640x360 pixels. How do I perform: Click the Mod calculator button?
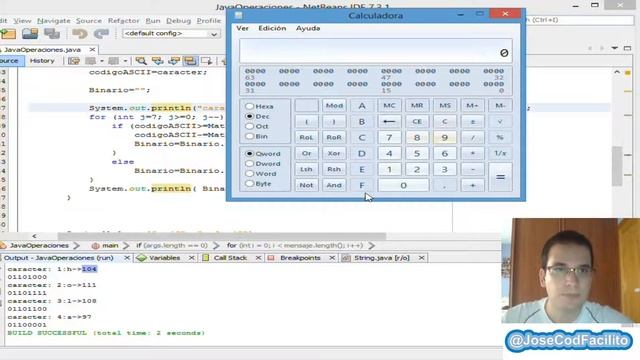coord(334,105)
